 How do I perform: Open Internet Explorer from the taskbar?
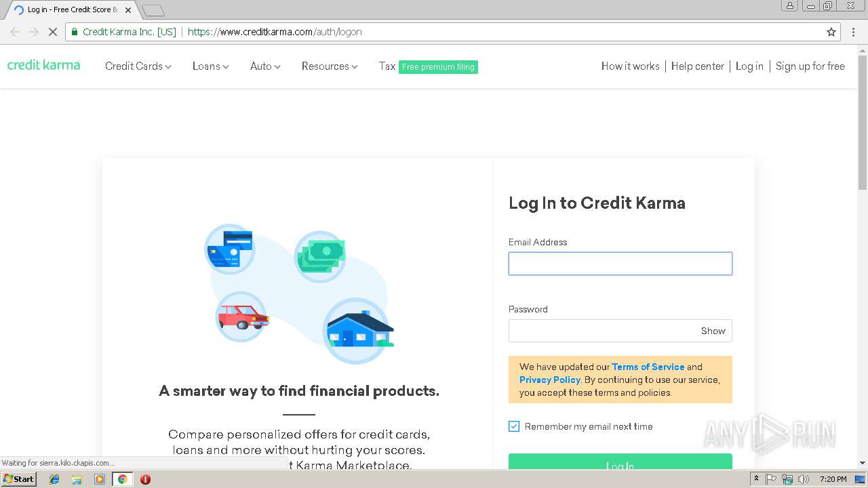[x=54, y=479]
